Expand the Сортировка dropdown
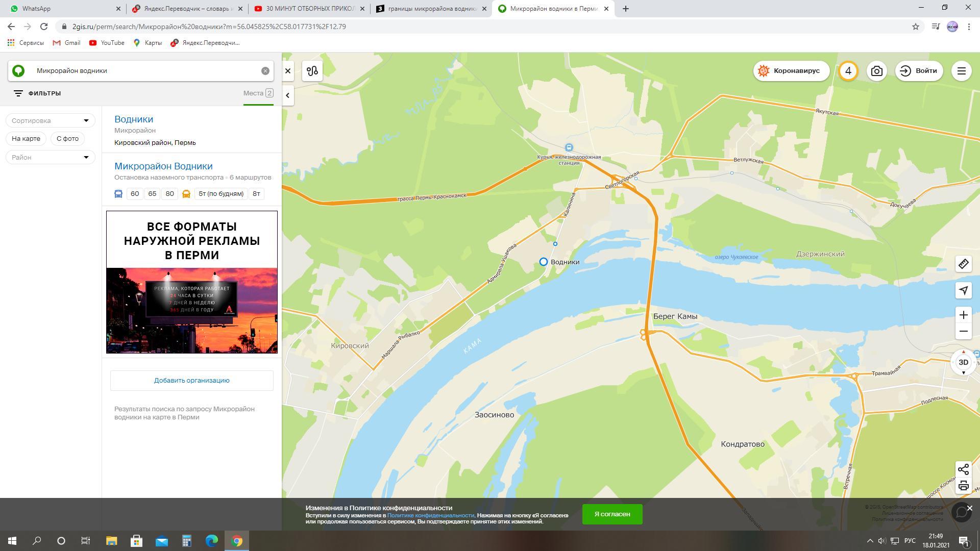The image size is (980, 551). coord(50,121)
